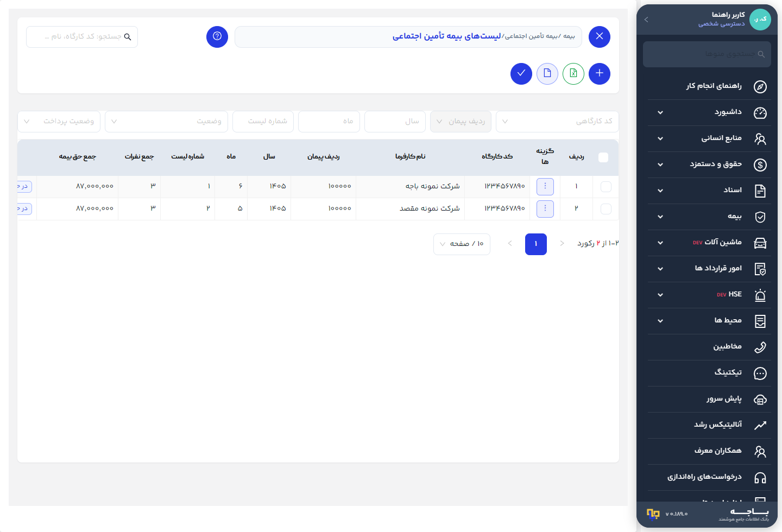Collapse the sidebar with the top arrow

pyautogui.click(x=646, y=20)
